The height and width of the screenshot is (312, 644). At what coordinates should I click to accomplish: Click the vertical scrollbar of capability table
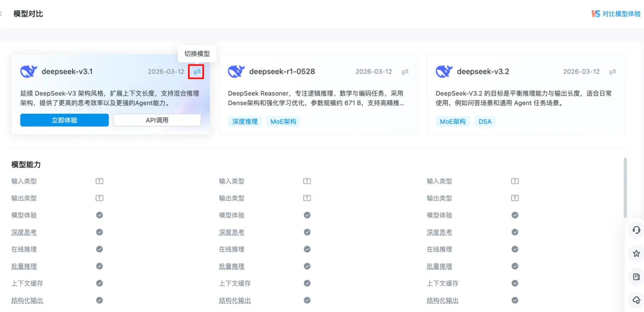tap(625, 188)
